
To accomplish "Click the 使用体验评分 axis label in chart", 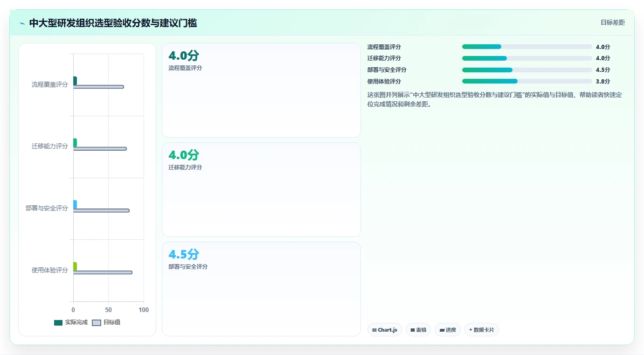I will point(50,270).
